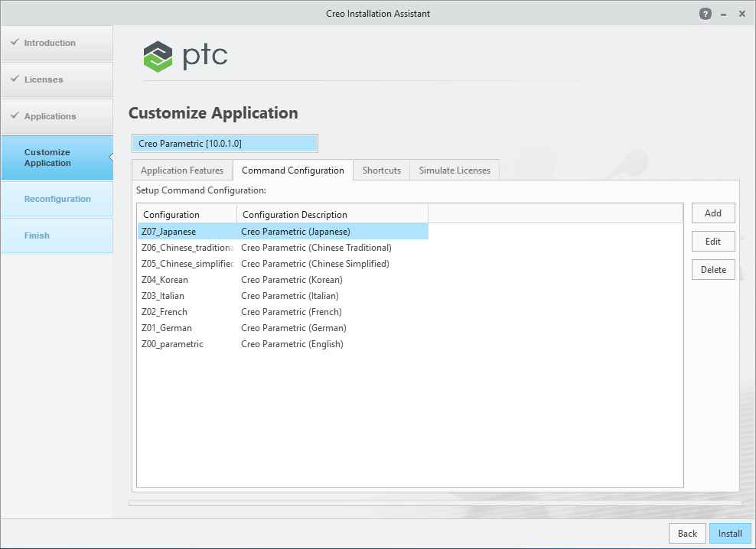Click the Edit button

pos(712,241)
